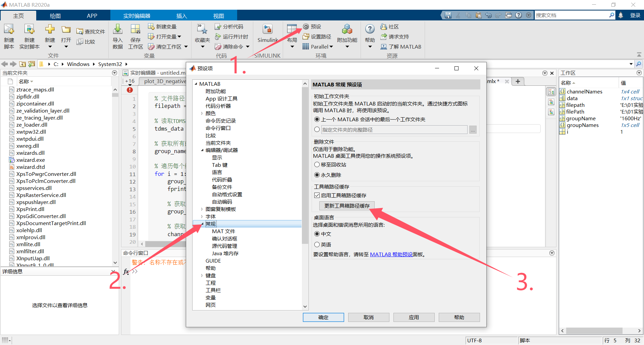Click Sign In (登录) at top right
644x345 pixels.
click(635, 15)
